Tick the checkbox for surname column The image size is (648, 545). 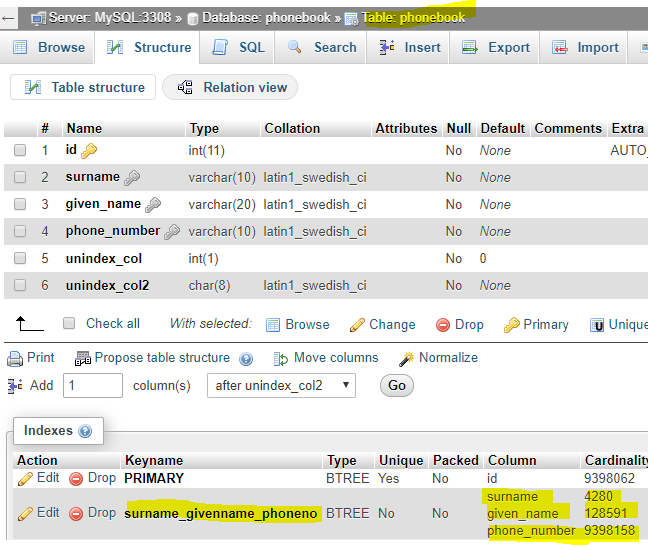(x=20, y=177)
